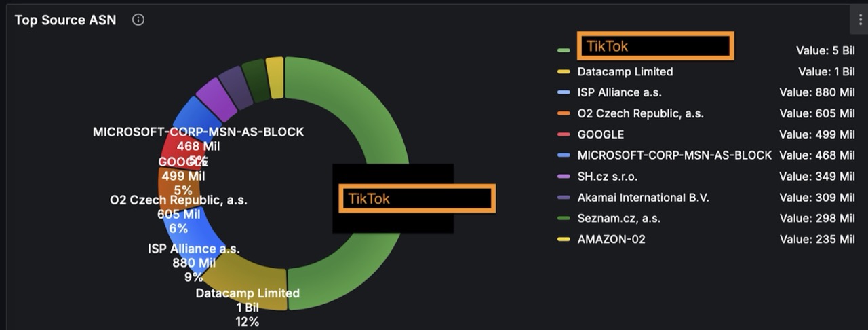This screenshot has height=330, width=868.
Task: Click GOOGLE red legend color marker
Action: (563, 135)
